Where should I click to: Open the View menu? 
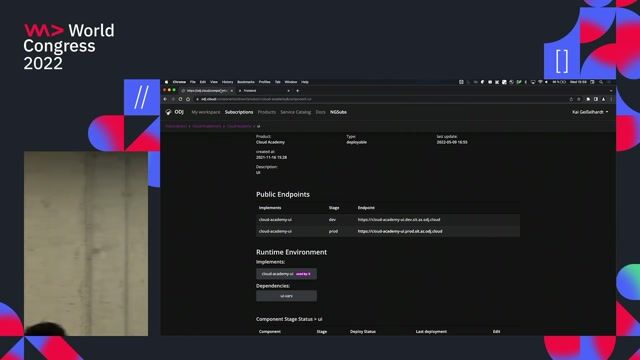pos(214,82)
